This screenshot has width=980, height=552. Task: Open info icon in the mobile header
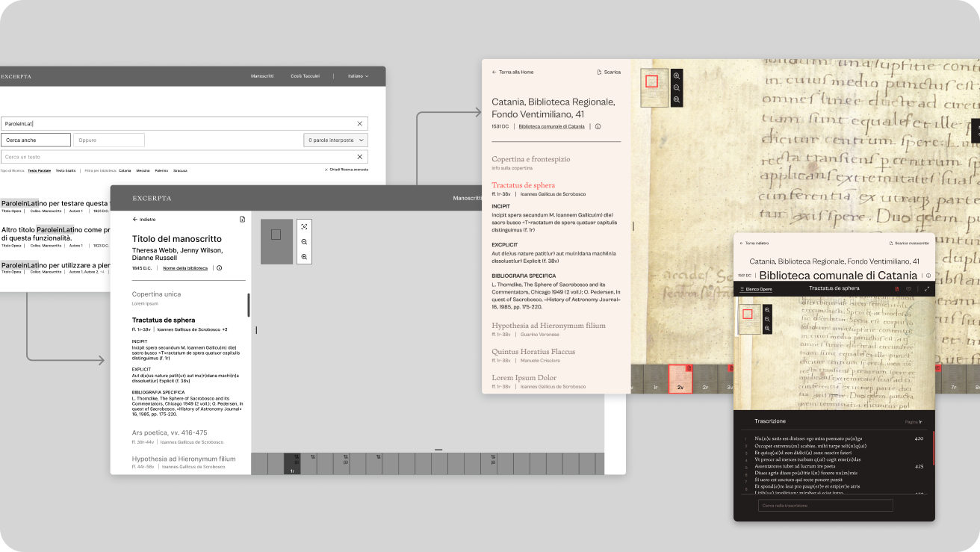point(928,276)
